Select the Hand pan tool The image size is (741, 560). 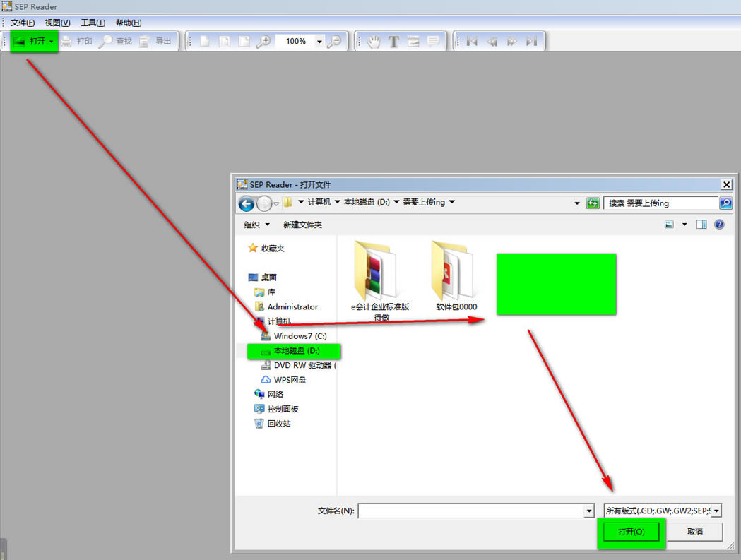coord(374,42)
